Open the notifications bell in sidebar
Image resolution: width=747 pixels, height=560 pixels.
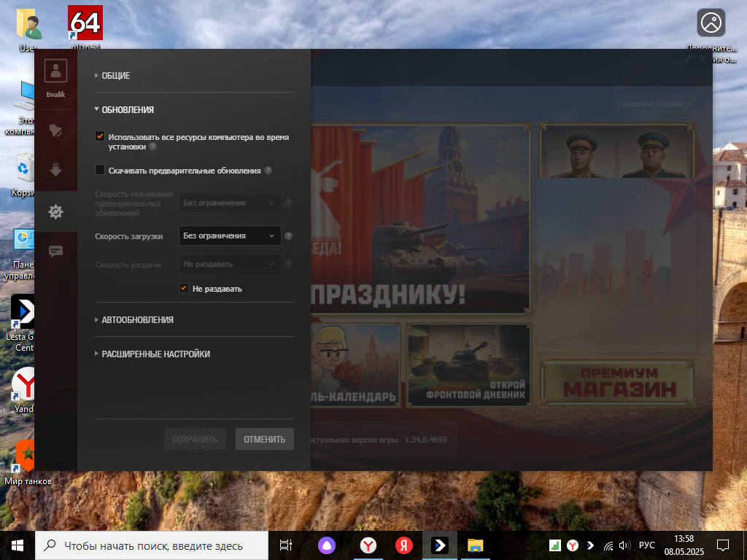[55, 130]
